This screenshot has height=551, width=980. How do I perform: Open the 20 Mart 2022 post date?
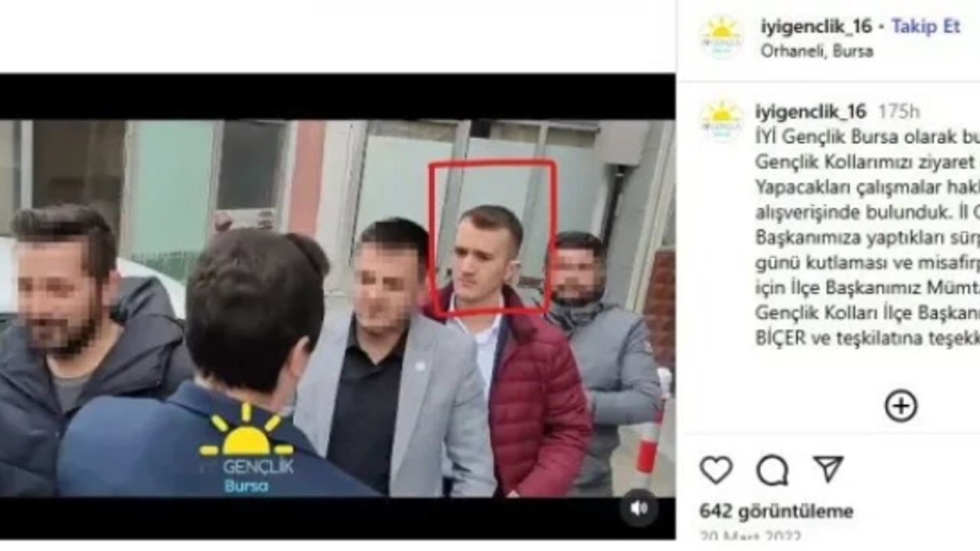coord(751,536)
